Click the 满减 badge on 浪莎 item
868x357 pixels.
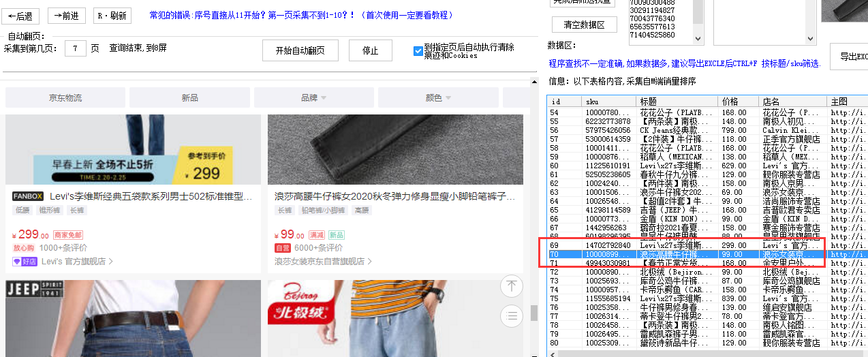317,235
